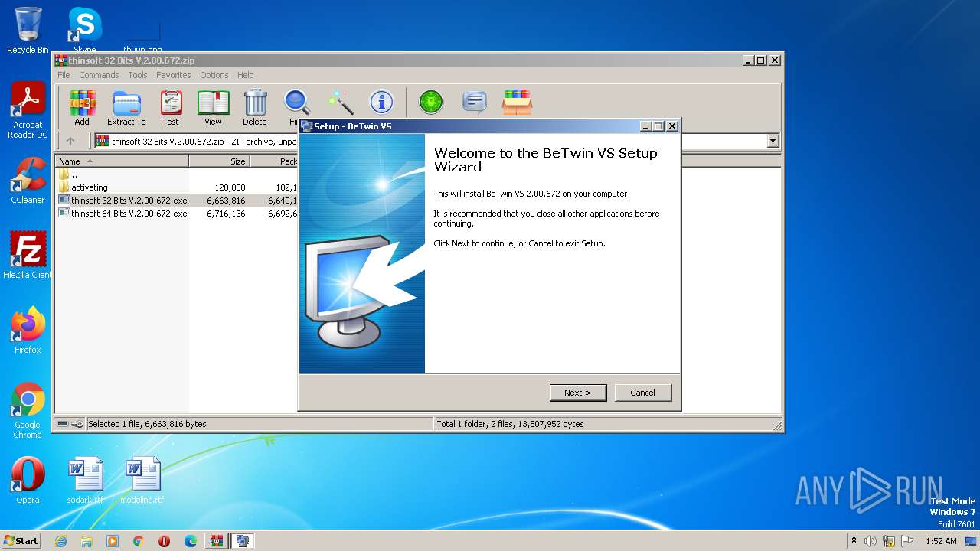980x551 pixels.
Task: Open Windows Media Player taskbar icon
Action: 113,541
